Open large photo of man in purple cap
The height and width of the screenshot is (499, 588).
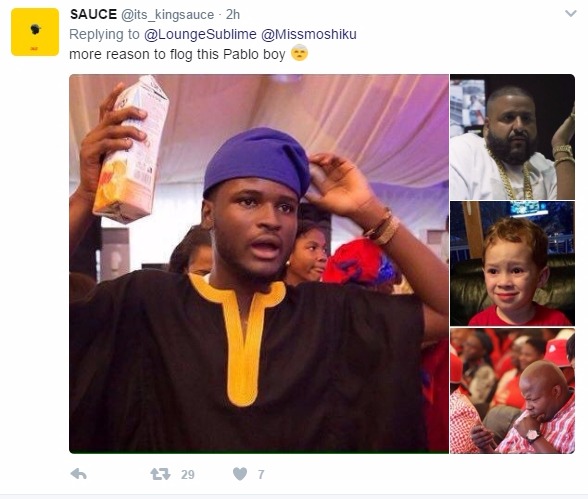259,264
